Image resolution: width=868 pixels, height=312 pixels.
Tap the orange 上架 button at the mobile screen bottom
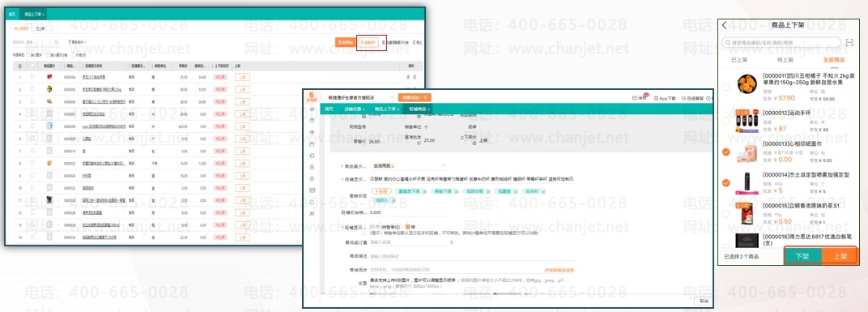(x=839, y=257)
